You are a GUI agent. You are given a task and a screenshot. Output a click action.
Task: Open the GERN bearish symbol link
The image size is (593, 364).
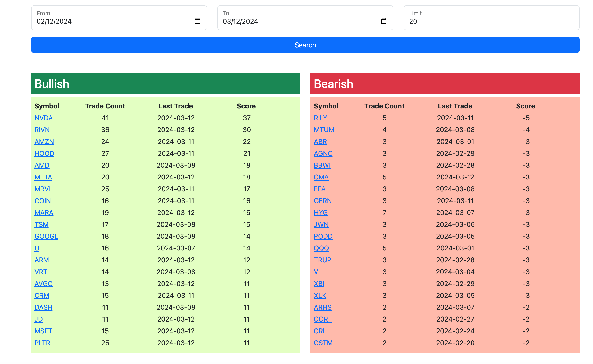click(x=323, y=201)
